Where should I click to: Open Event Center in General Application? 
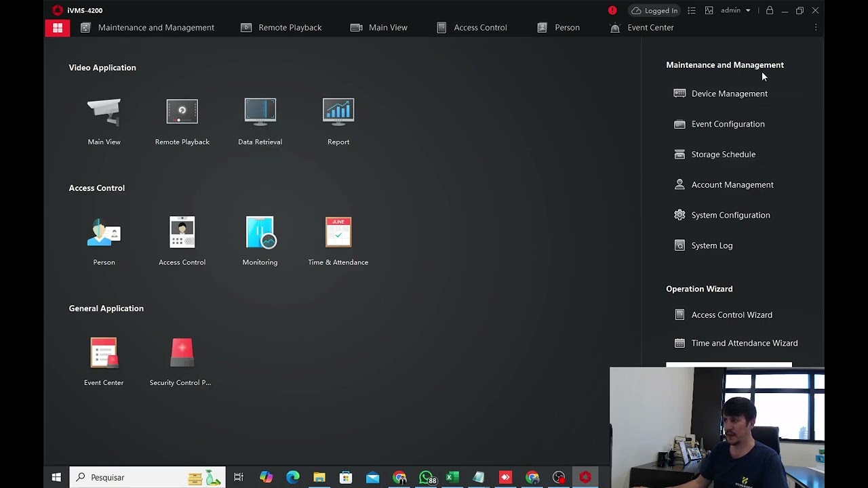pos(104,353)
